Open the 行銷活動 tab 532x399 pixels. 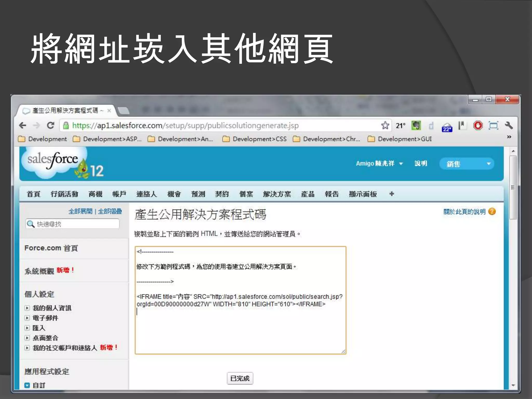click(64, 194)
